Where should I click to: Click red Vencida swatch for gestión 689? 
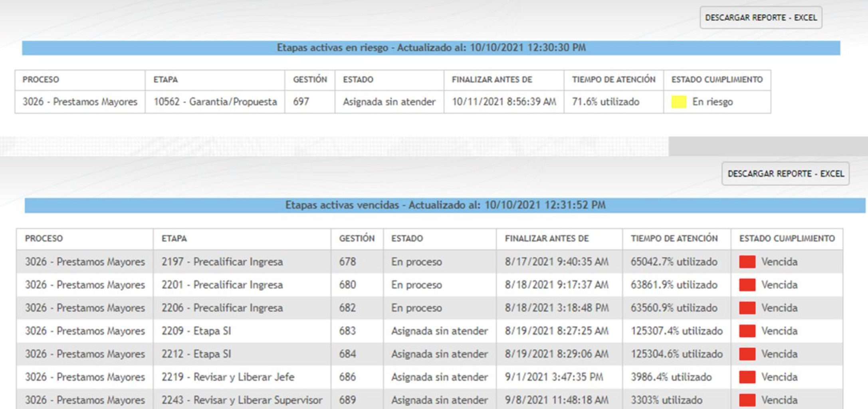(747, 400)
